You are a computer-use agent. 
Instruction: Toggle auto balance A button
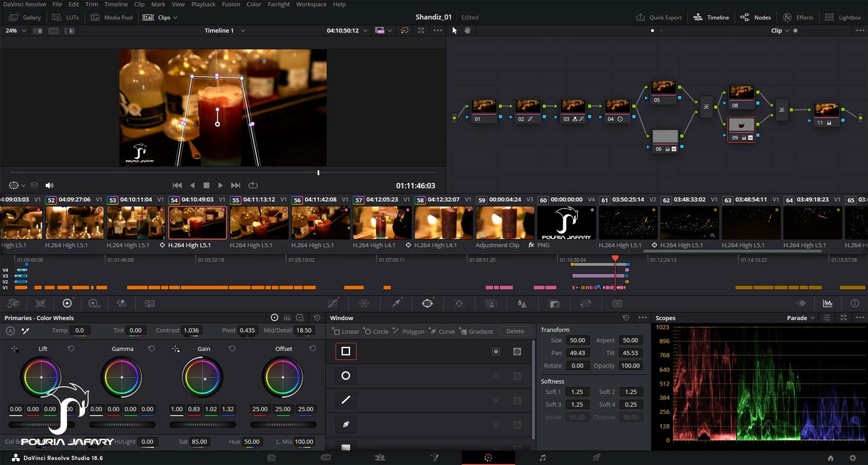pos(10,331)
